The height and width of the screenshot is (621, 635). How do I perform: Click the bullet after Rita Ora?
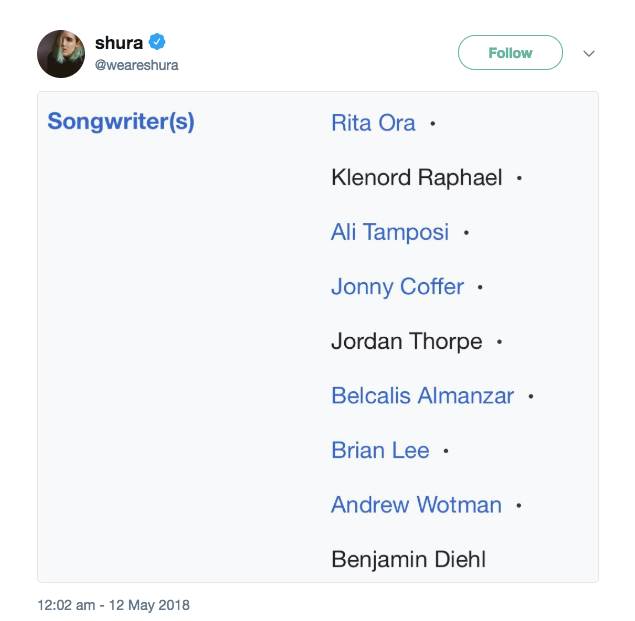point(432,124)
